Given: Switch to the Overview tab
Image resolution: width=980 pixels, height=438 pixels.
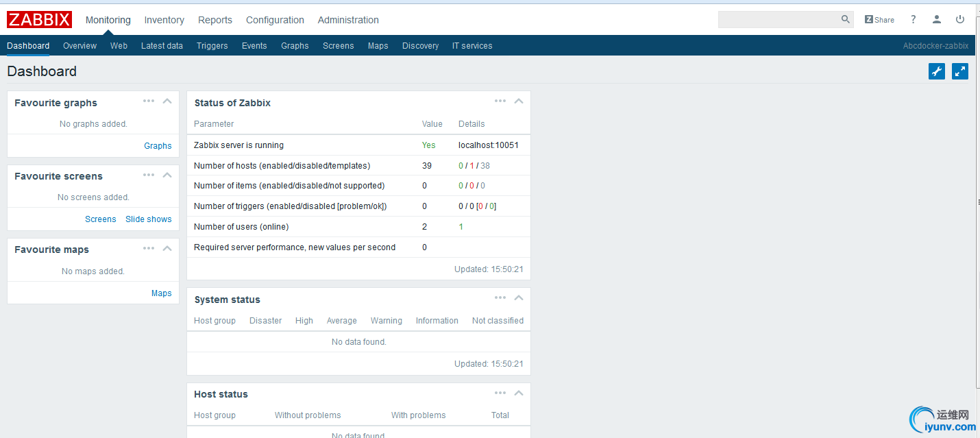Looking at the screenshot, I should coord(79,46).
